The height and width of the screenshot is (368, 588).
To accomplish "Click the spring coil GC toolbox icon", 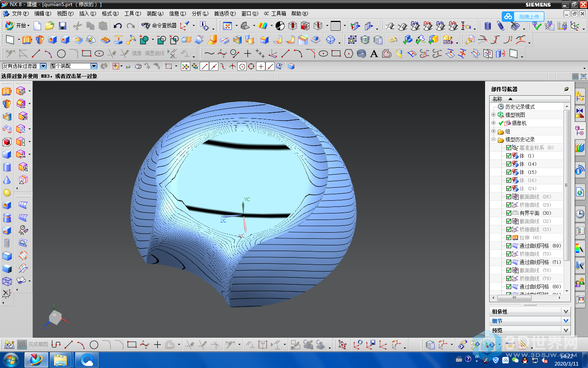I will click(488, 26).
